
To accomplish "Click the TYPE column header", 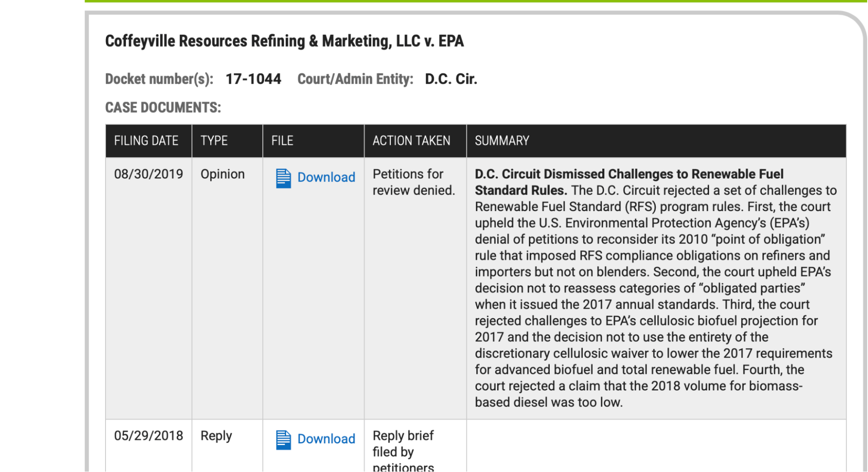I will click(214, 141).
